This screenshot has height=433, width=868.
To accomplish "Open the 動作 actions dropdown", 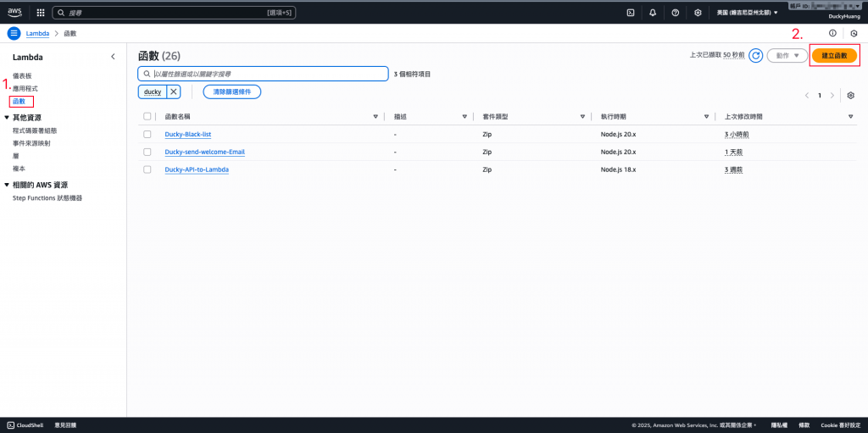I will (787, 56).
